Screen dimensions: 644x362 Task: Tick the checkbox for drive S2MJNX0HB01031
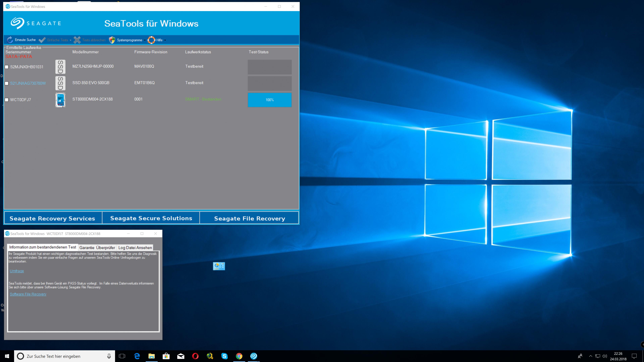(x=7, y=67)
